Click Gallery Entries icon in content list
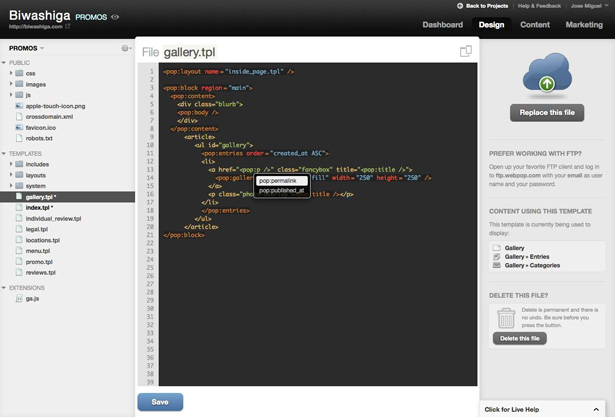 click(x=497, y=257)
